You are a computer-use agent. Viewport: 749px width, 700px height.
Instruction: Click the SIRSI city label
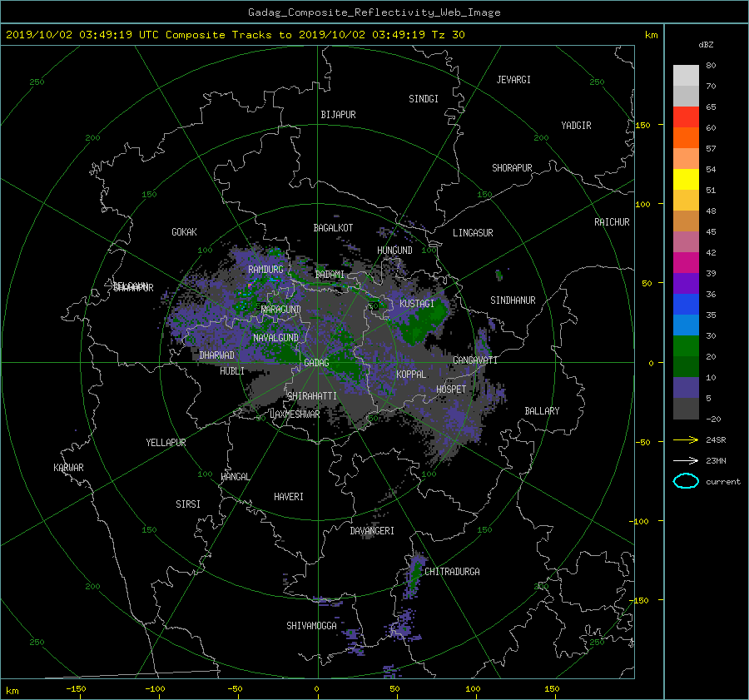(x=188, y=504)
